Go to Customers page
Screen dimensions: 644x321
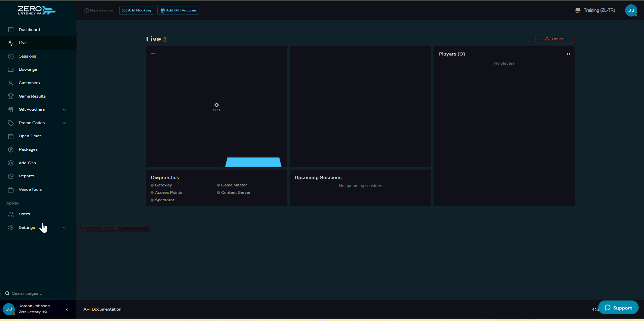(x=29, y=83)
